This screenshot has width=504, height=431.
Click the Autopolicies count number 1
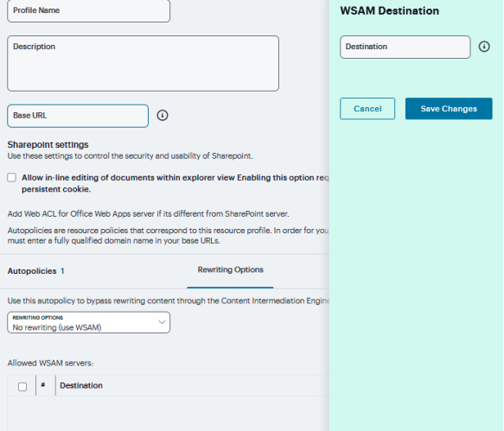click(63, 271)
